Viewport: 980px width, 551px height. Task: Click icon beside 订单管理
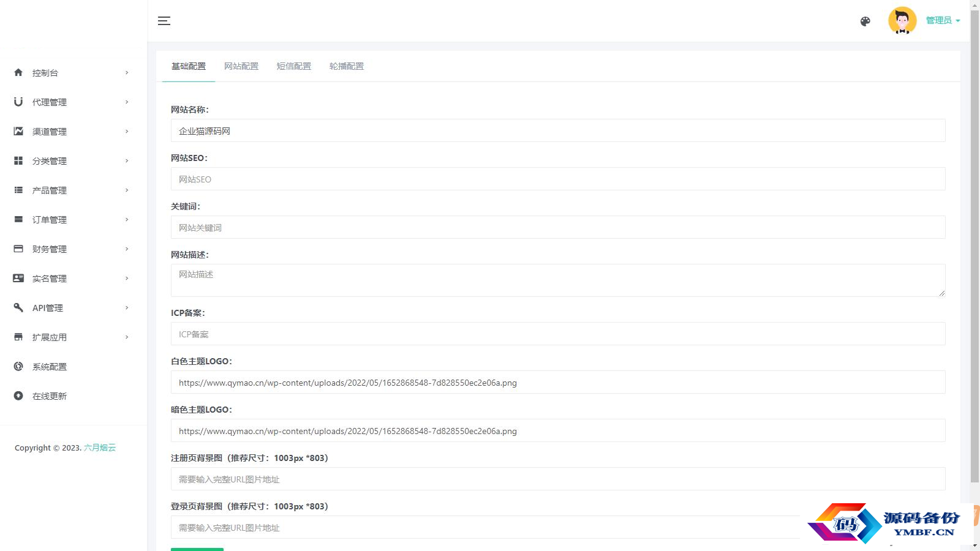18,219
